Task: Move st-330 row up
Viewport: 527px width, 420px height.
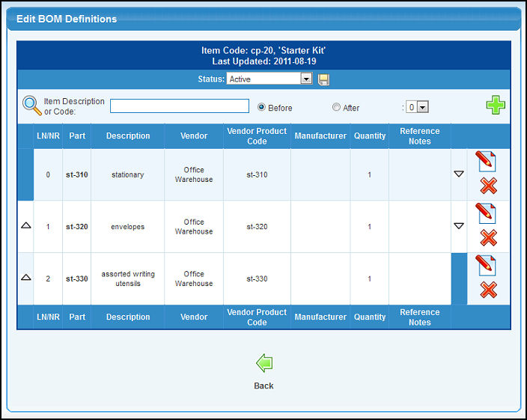Action: [x=26, y=278]
